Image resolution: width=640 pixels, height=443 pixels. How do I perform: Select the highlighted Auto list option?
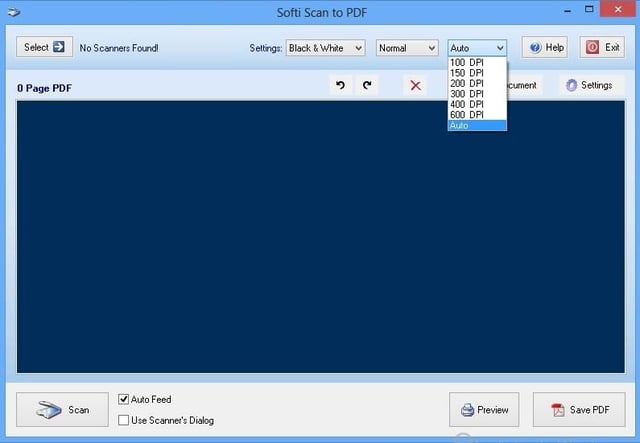point(477,125)
